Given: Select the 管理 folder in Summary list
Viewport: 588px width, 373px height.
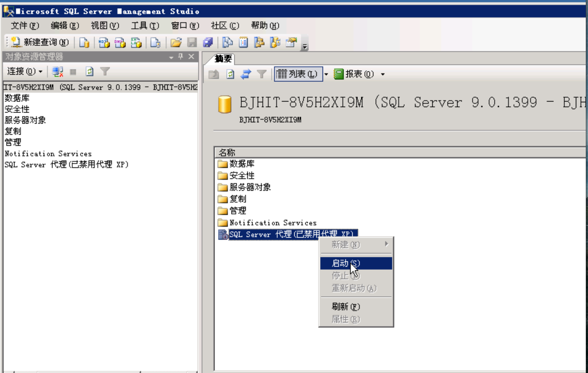Looking at the screenshot, I should [x=232, y=211].
